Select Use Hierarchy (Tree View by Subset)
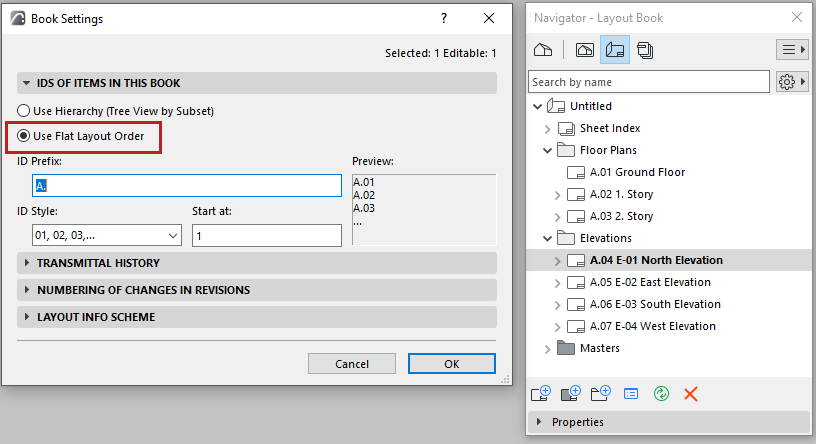Viewport: 816px width, 444px height. tap(24, 111)
